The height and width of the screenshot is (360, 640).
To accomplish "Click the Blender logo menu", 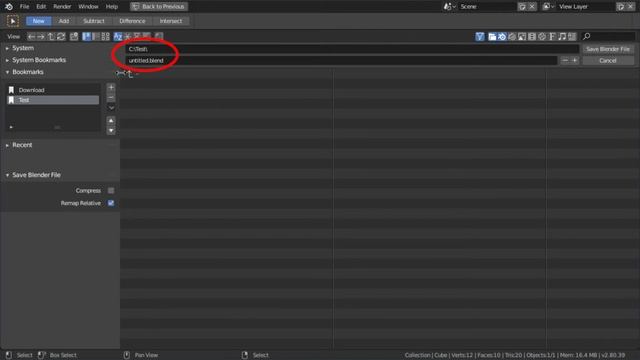I will tap(9, 7).
